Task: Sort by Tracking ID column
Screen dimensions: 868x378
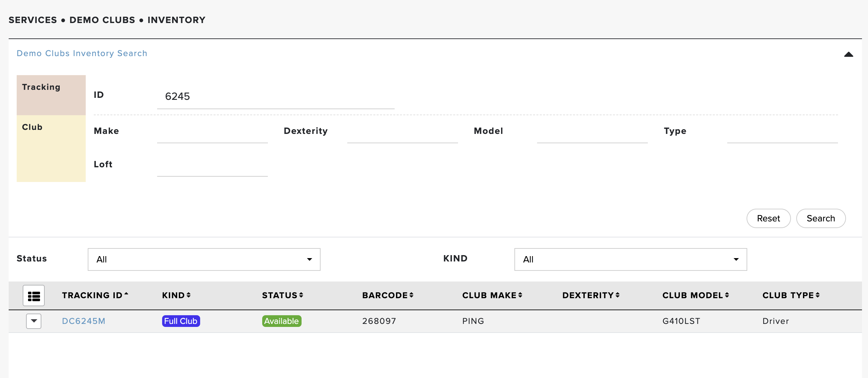Action: [x=95, y=296]
